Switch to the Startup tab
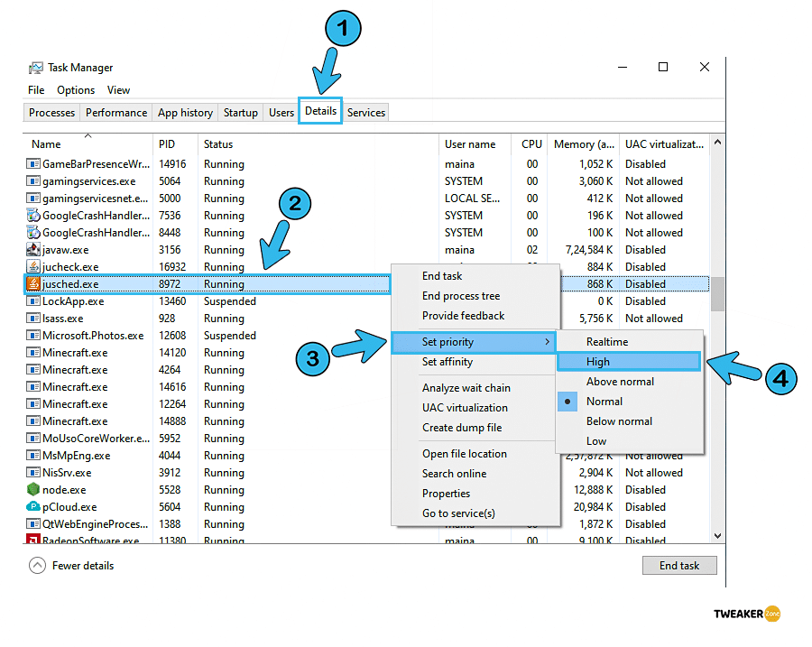The width and height of the screenshot is (812, 647). point(240,113)
